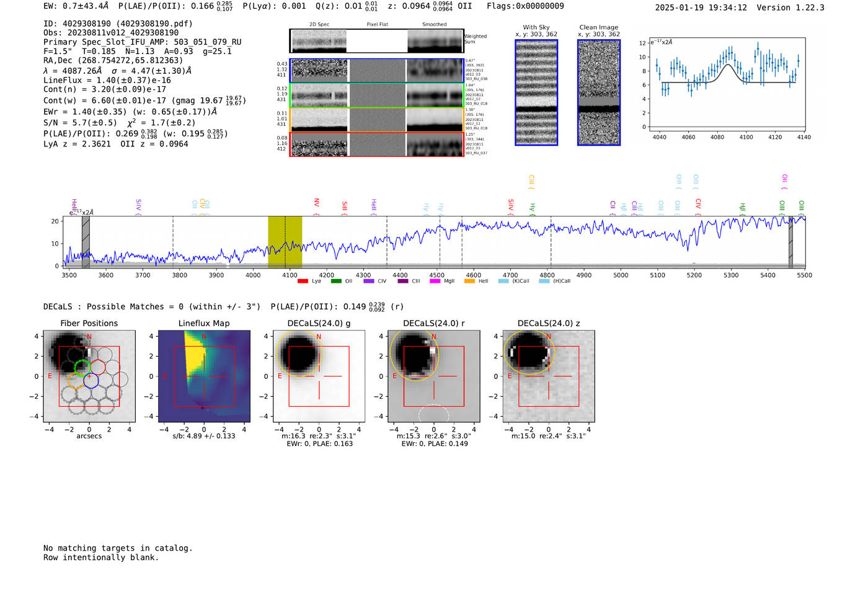Click the green Hβ line label near 5330Å
The height and width of the screenshot is (591, 868).
(x=742, y=208)
